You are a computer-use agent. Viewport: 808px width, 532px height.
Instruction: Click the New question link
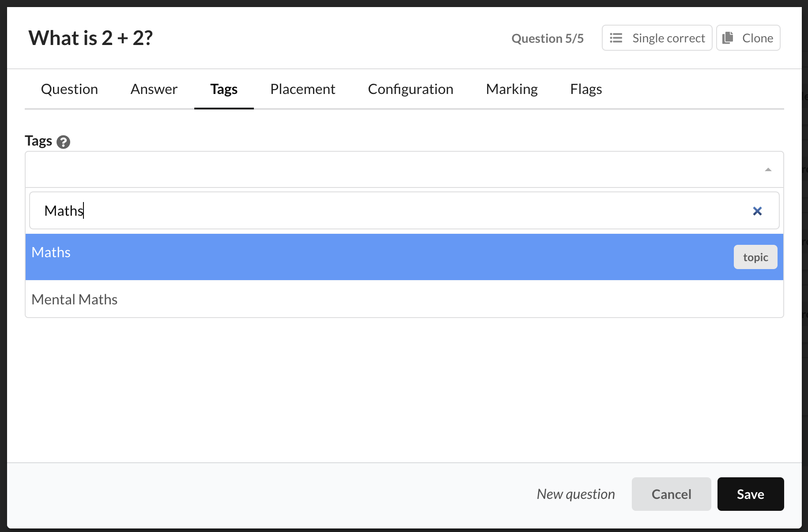[576, 494]
